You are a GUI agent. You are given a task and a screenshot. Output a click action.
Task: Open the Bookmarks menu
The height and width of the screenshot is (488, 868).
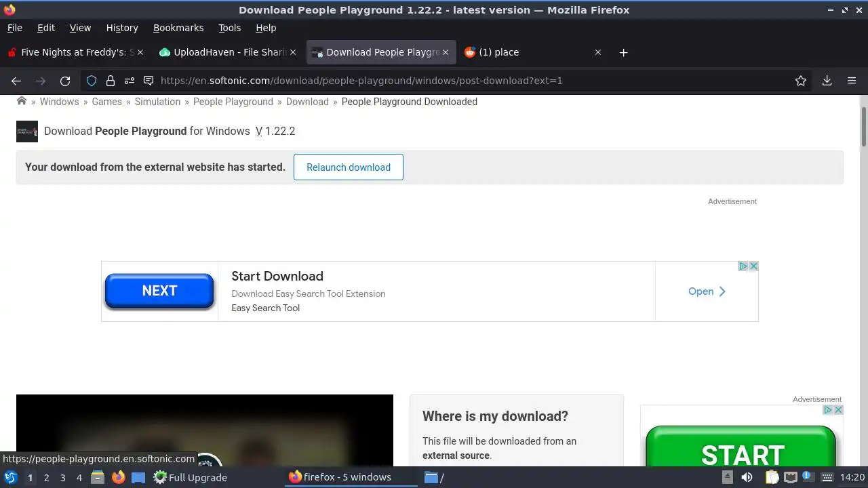coord(178,28)
